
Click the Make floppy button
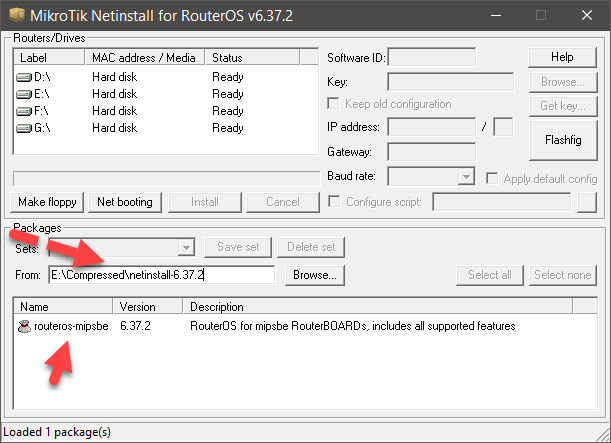pyautogui.click(x=47, y=202)
